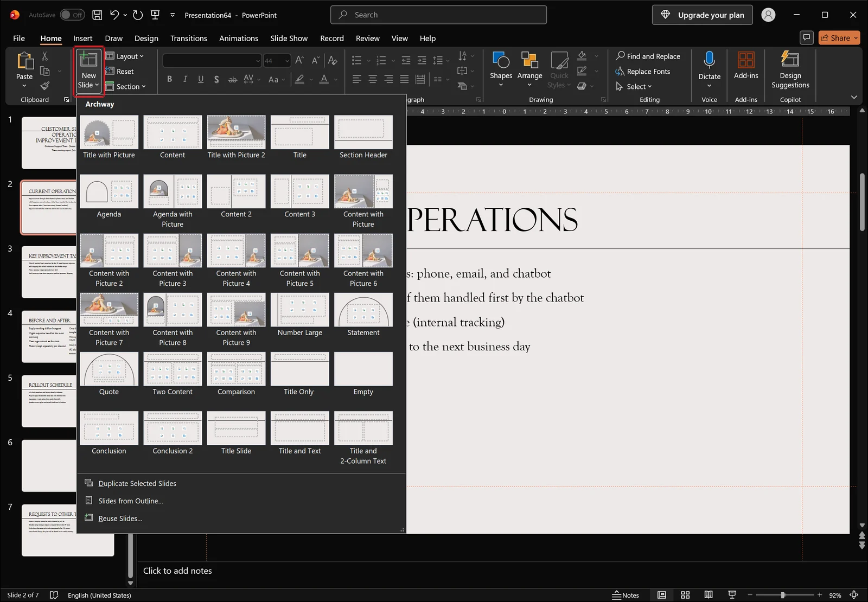This screenshot has height=602, width=868.
Task: Toggle Strikethrough formatting
Action: (x=232, y=79)
